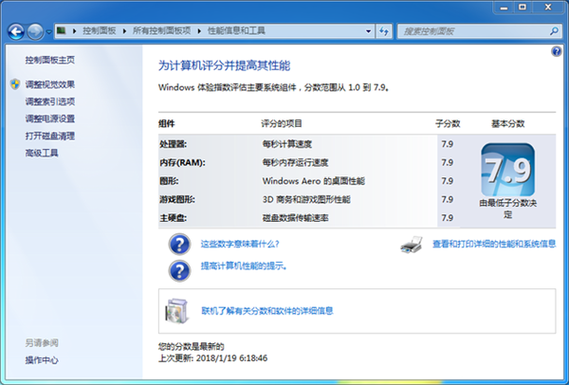Open the address bar history dropdown
The image size is (569, 385).
point(368,31)
